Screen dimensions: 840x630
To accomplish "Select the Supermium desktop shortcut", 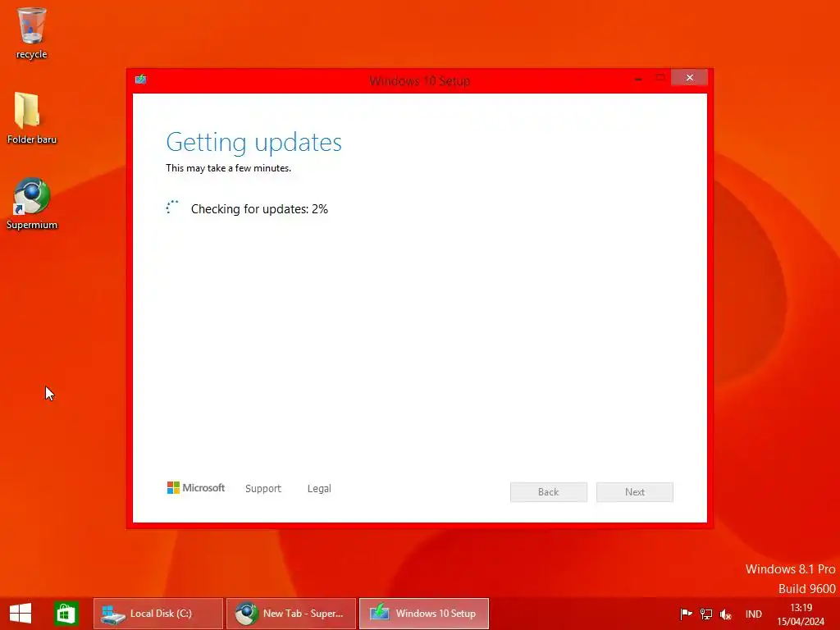I will tap(32, 203).
